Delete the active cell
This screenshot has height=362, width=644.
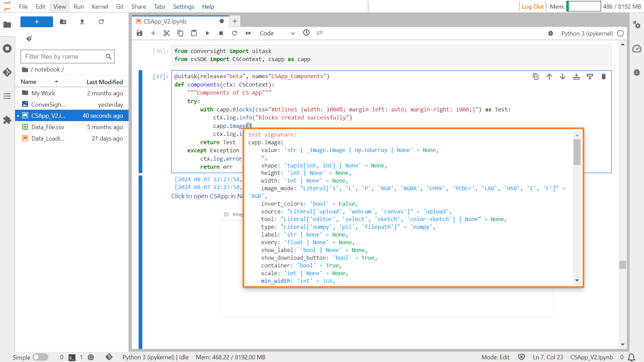pos(604,76)
